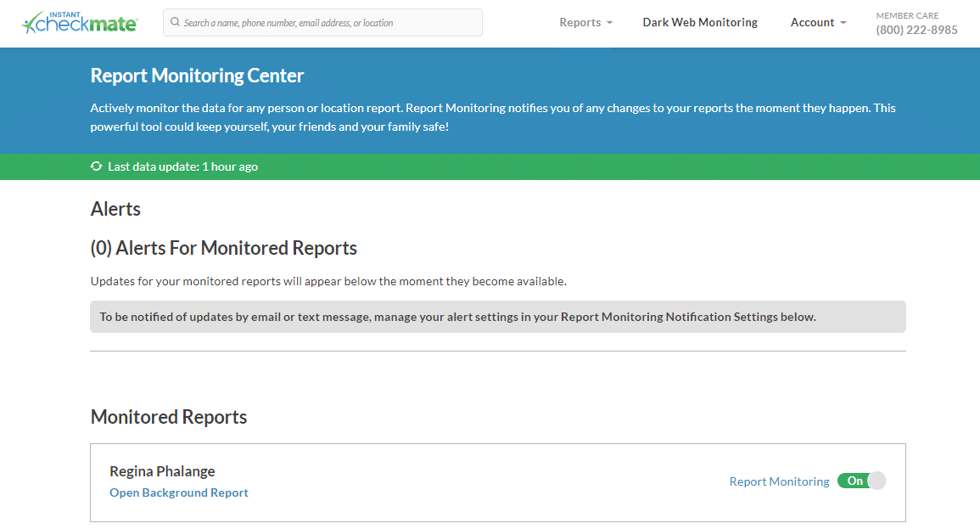980x529 pixels.
Task: Open Background Report for Regina Phalange
Action: [x=178, y=492]
